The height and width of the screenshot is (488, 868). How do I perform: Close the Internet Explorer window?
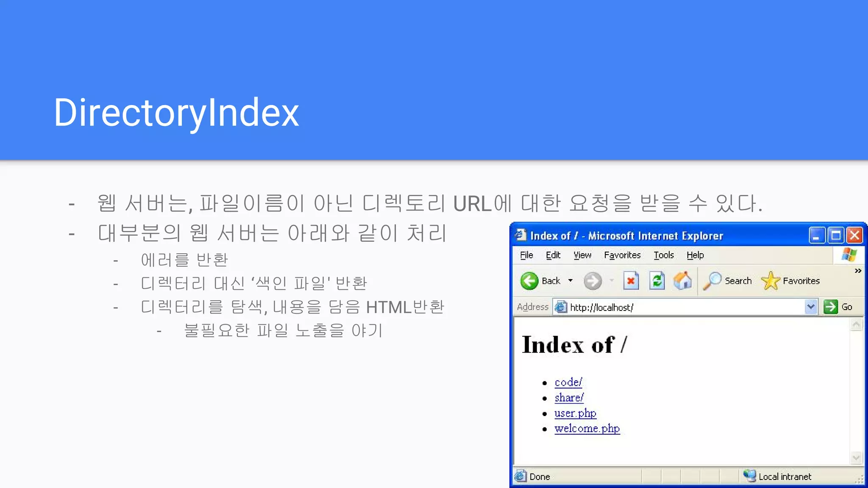(855, 235)
